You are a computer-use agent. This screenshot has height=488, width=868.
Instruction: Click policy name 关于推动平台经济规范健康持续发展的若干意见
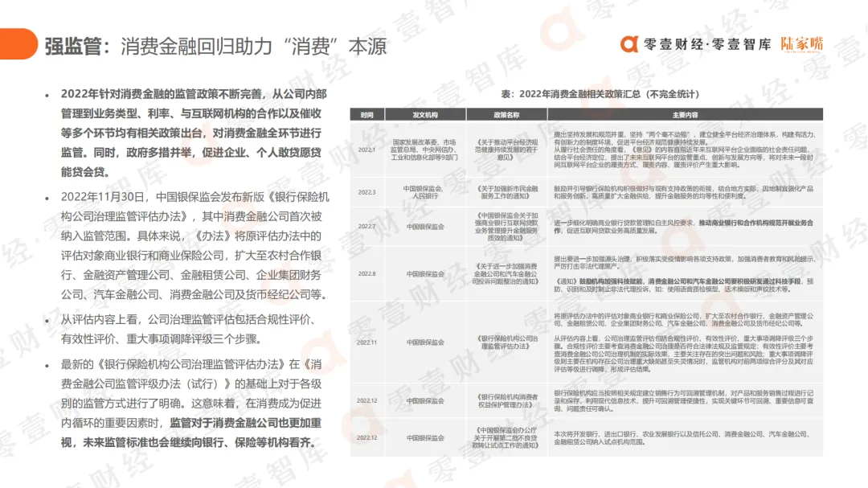point(506,150)
